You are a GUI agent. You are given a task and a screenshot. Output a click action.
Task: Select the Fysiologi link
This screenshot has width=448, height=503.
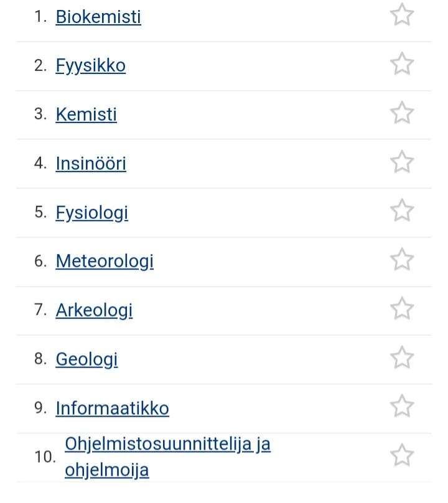pos(91,213)
